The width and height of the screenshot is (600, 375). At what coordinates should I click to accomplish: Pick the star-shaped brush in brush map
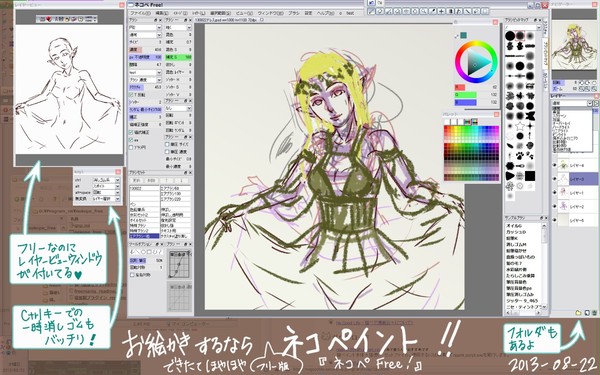pyautogui.click(x=520, y=126)
